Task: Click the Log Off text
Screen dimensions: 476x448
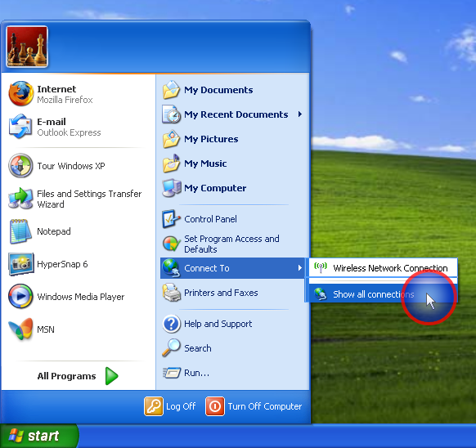Action: tap(181, 406)
